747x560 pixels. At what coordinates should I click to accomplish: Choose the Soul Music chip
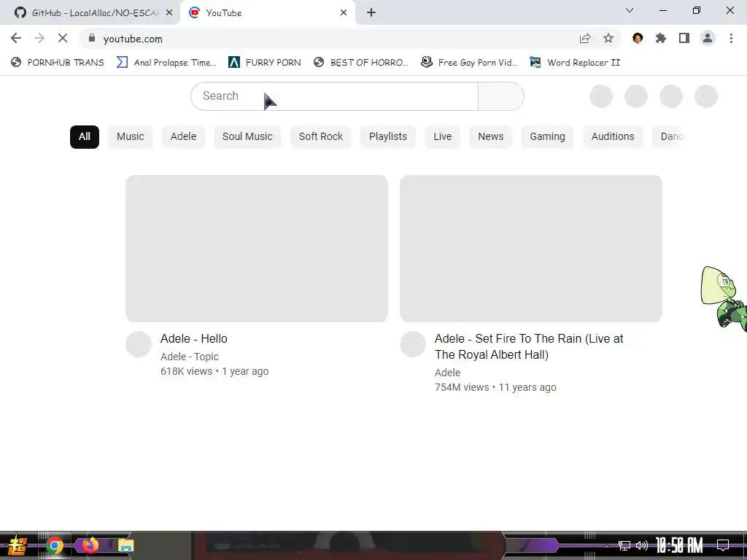click(x=247, y=136)
